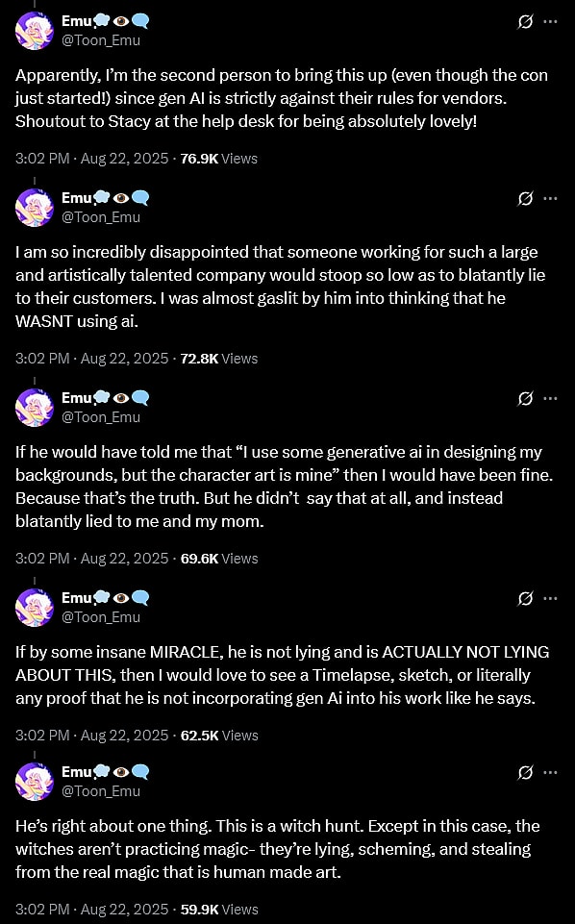The width and height of the screenshot is (575, 924).
Task: Open more options on the first tweet
Action: pos(550,21)
